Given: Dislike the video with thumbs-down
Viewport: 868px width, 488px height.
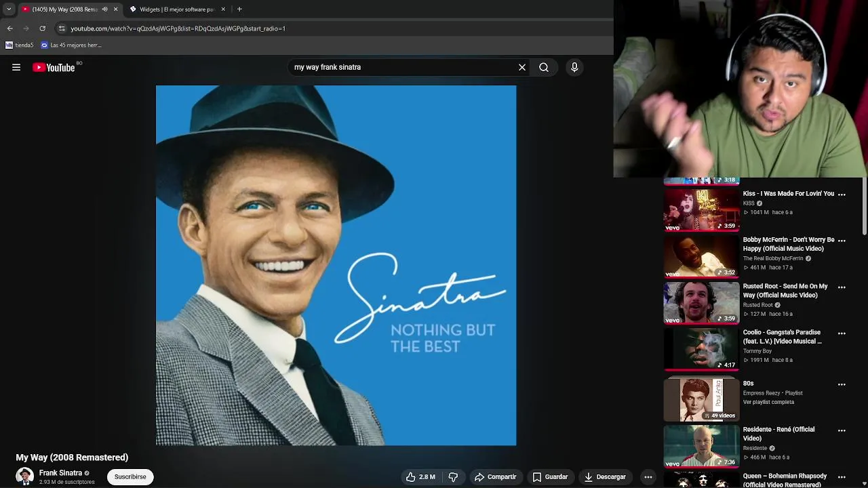Looking at the screenshot, I should click(453, 477).
